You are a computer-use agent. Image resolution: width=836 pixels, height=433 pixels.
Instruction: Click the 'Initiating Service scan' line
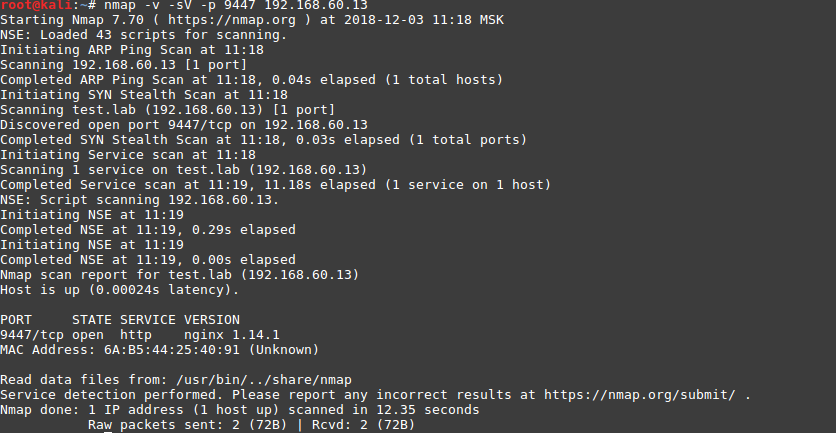[x=128, y=154]
